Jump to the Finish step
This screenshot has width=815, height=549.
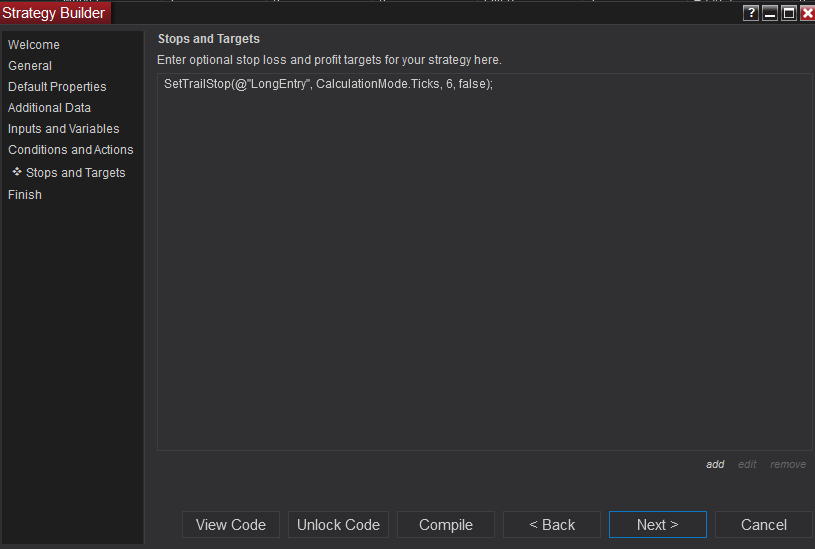pos(25,195)
